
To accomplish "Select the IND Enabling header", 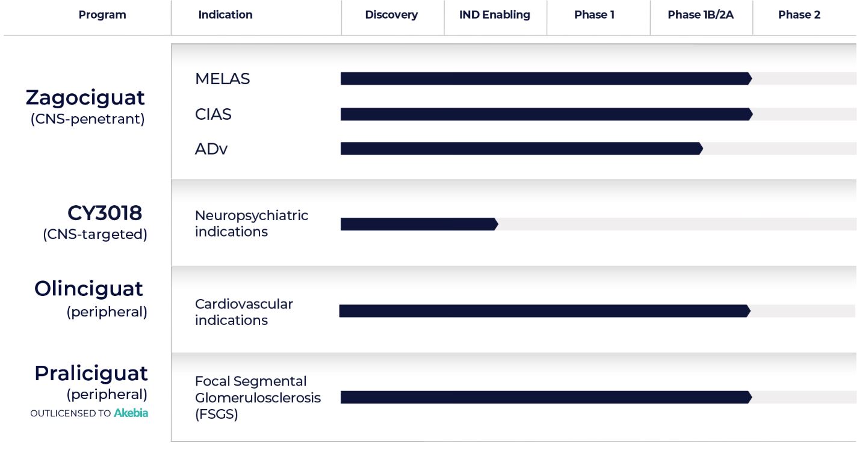I will click(494, 15).
